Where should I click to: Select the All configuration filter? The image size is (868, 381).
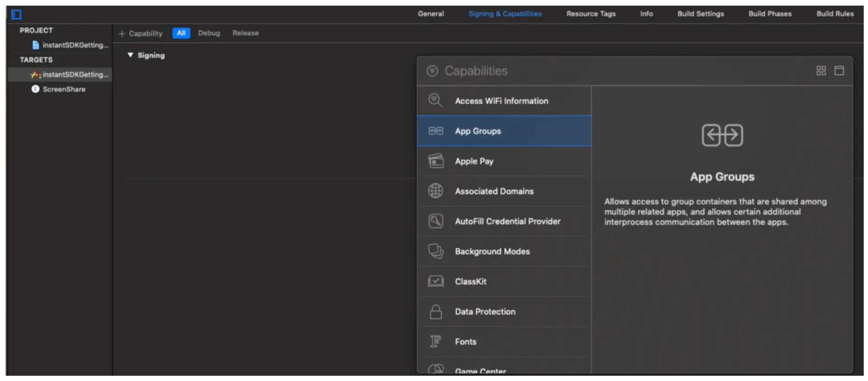tap(181, 33)
